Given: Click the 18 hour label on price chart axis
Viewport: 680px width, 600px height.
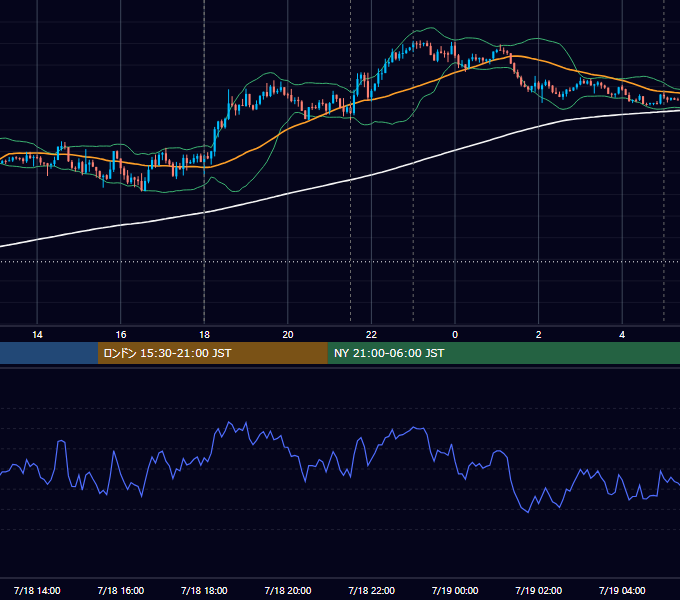Looking at the screenshot, I should (204, 335).
